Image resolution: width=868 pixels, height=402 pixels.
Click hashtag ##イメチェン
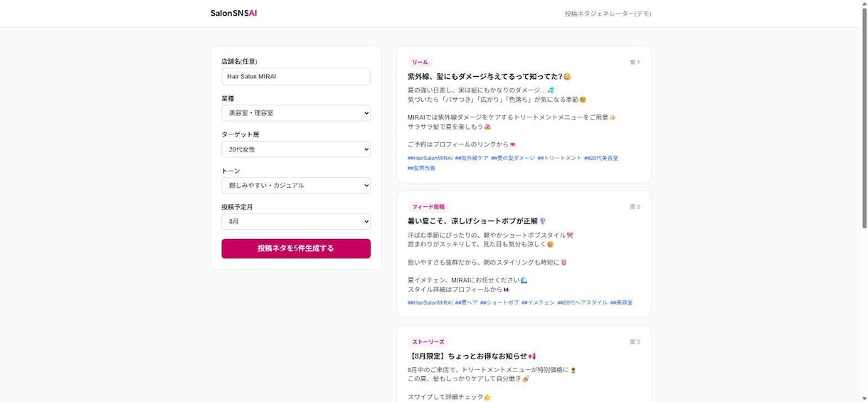(x=538, y=302)
